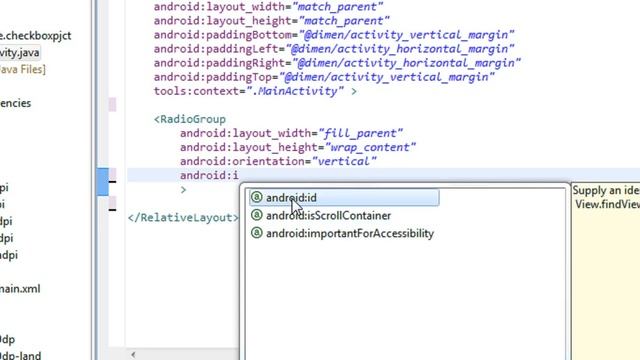Open main.xml in the project tree
Viewport: 640px width, 360px height.
pos(20,289)
